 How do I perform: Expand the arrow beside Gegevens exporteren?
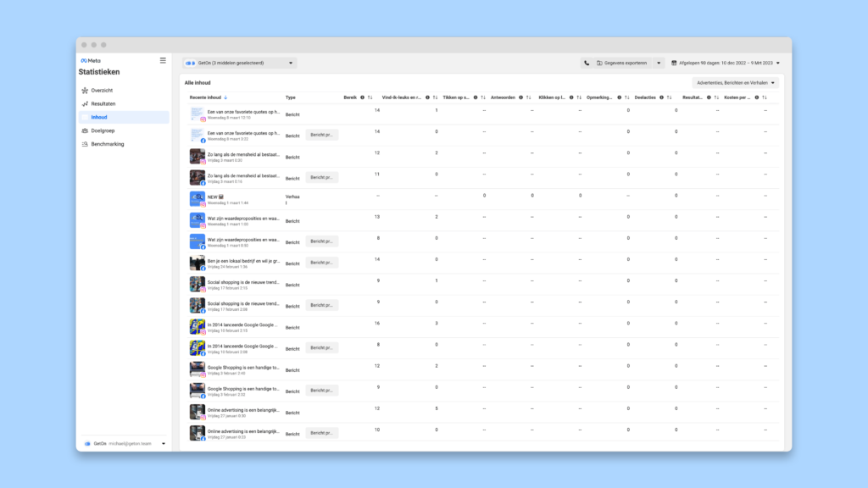(x=658, y=63)
